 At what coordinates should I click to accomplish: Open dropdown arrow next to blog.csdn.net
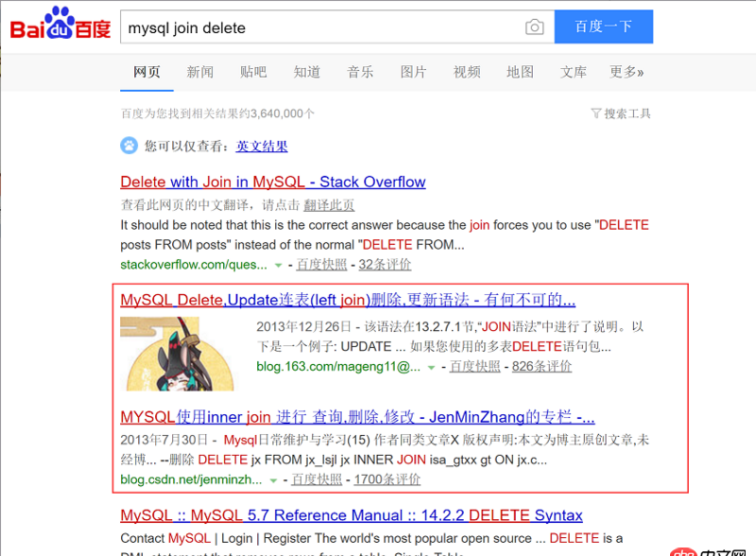[271, 479]
